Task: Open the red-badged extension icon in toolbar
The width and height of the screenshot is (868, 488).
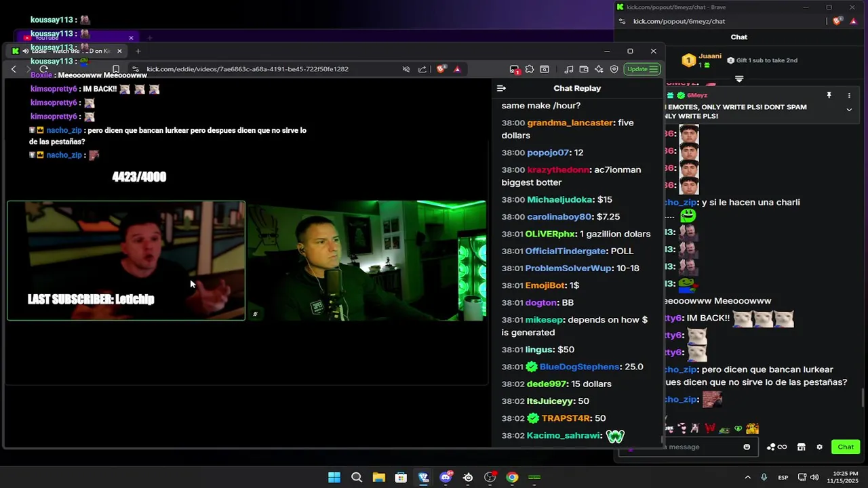Action: (515, 69)
